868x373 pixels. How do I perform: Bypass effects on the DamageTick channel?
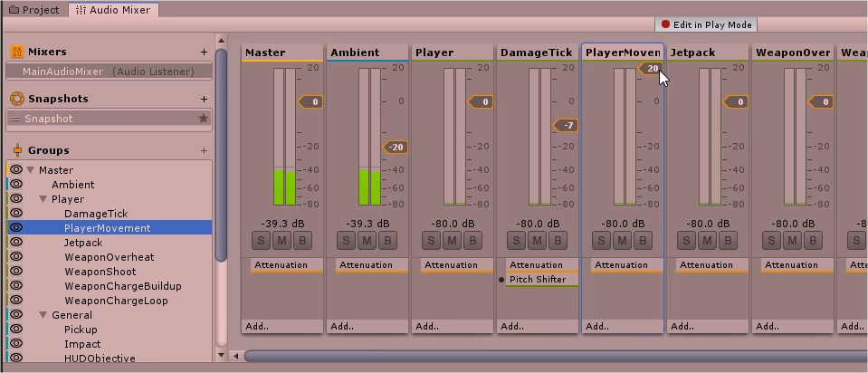point(558,241)
